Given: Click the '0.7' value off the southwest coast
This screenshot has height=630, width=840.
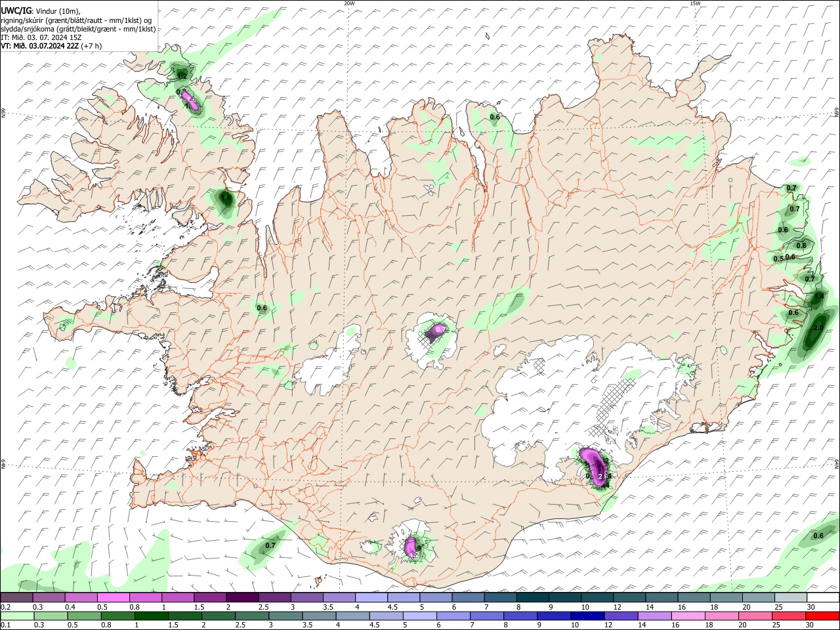Looking at the screenshot, I should coord(270,545).
